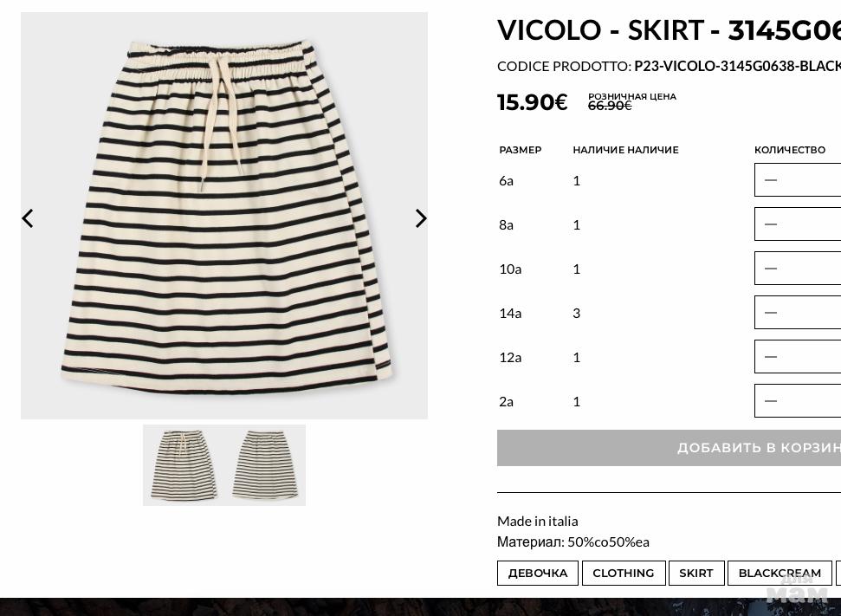Viewport: 841px width, 616px height.
Task: Open the ДЕВОЧКА tag
Action: pos(537,573)
